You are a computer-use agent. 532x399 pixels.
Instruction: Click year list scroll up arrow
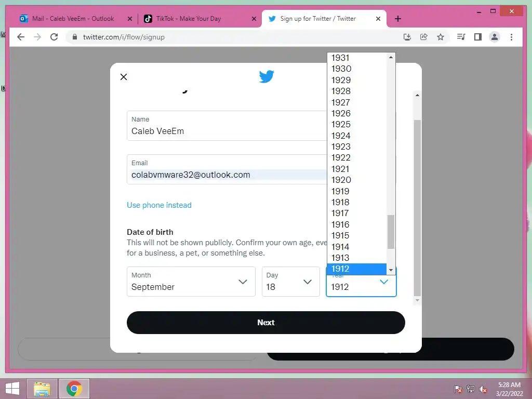click(391, 57)
